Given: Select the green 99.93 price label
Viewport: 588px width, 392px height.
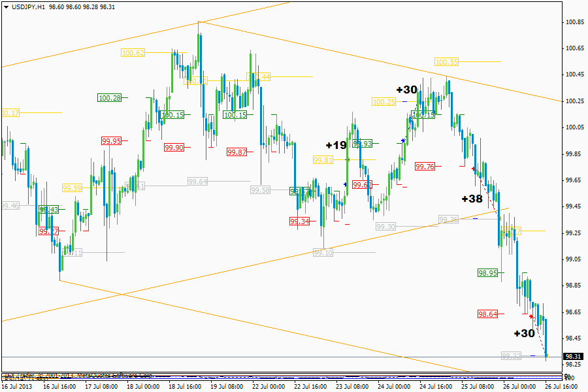Looking at the screenshot, I should click(362, 143).
